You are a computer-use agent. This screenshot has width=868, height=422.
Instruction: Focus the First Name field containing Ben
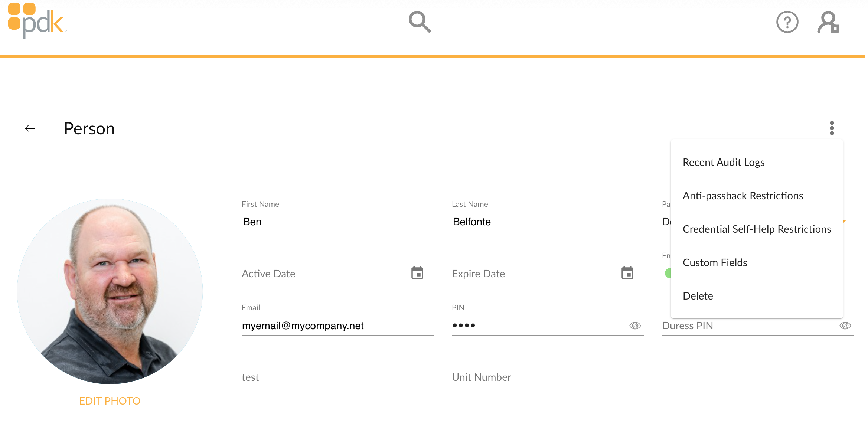pos(337,222)
